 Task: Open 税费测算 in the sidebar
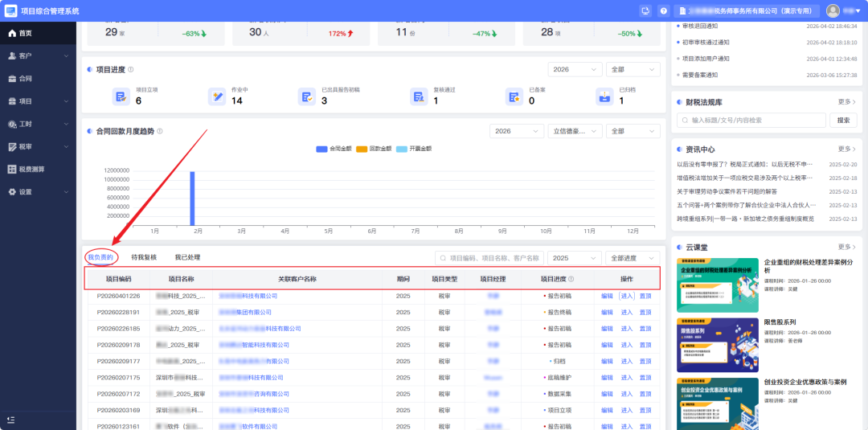pyautogui.click(x=39, y=170)
